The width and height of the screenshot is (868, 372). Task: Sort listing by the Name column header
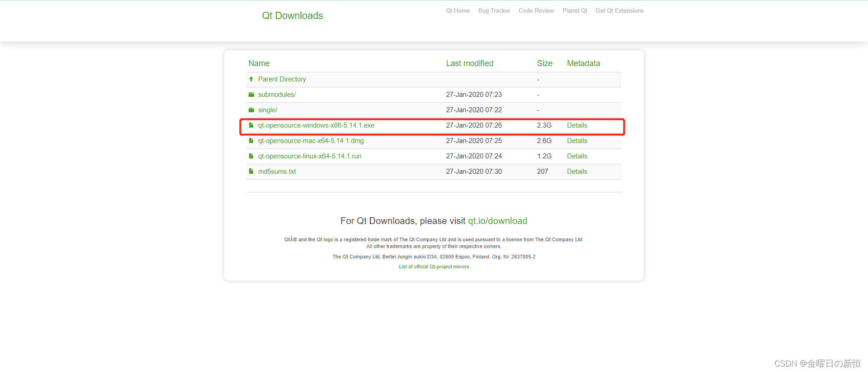point(259,63)
